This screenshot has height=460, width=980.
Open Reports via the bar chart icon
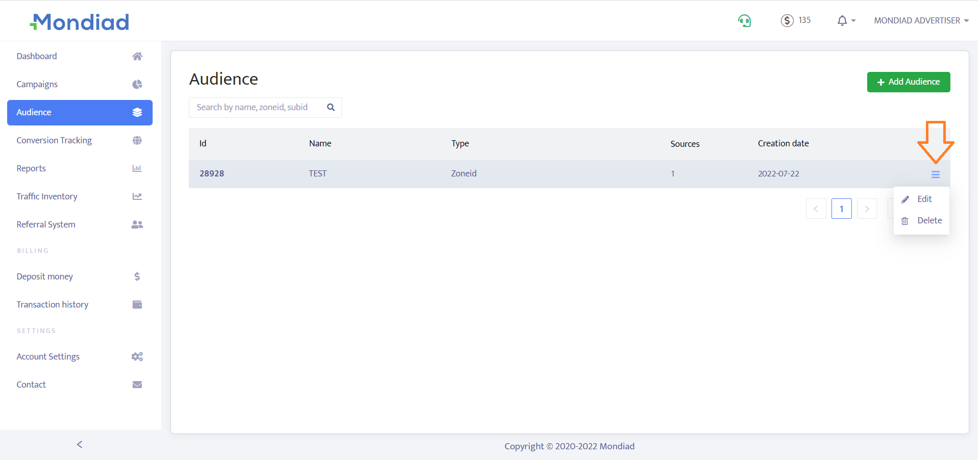click(x=137, y=168)
